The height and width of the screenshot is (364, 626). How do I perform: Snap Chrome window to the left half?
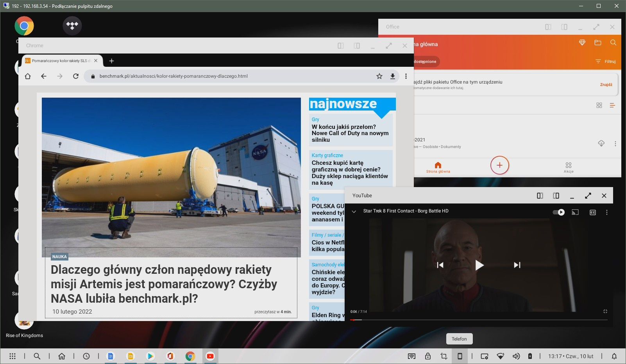(x=341, y=46)
